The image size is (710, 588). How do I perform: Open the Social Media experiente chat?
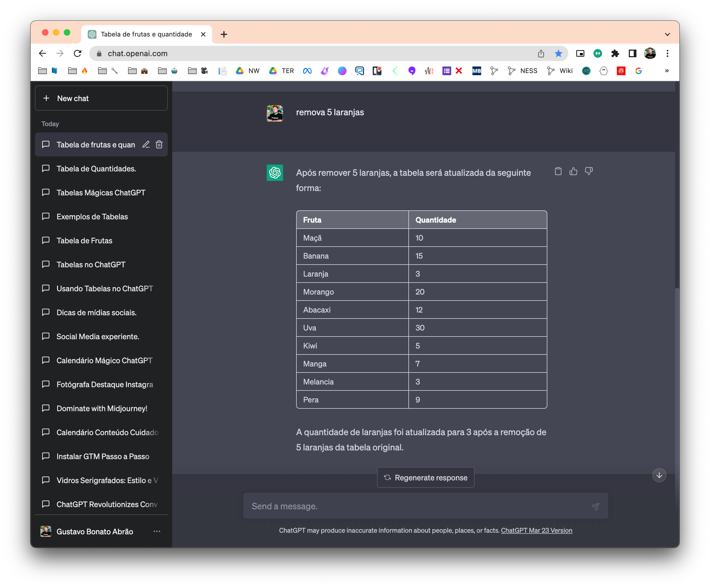[x=101, y=337]
